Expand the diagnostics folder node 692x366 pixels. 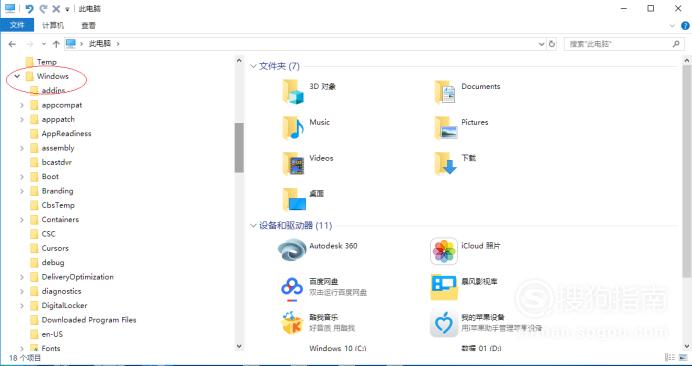point(22,291)
